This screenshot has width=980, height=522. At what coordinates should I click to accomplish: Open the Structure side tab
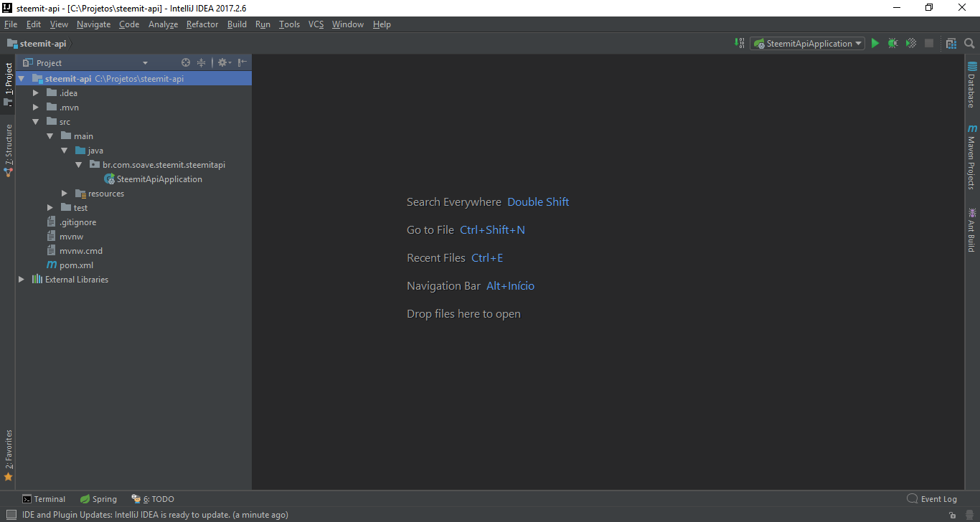(x=8, y=151)
